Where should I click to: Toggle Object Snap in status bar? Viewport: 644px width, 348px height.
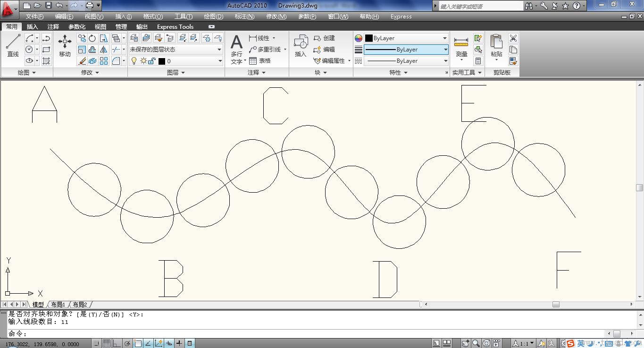pos(138,343)
